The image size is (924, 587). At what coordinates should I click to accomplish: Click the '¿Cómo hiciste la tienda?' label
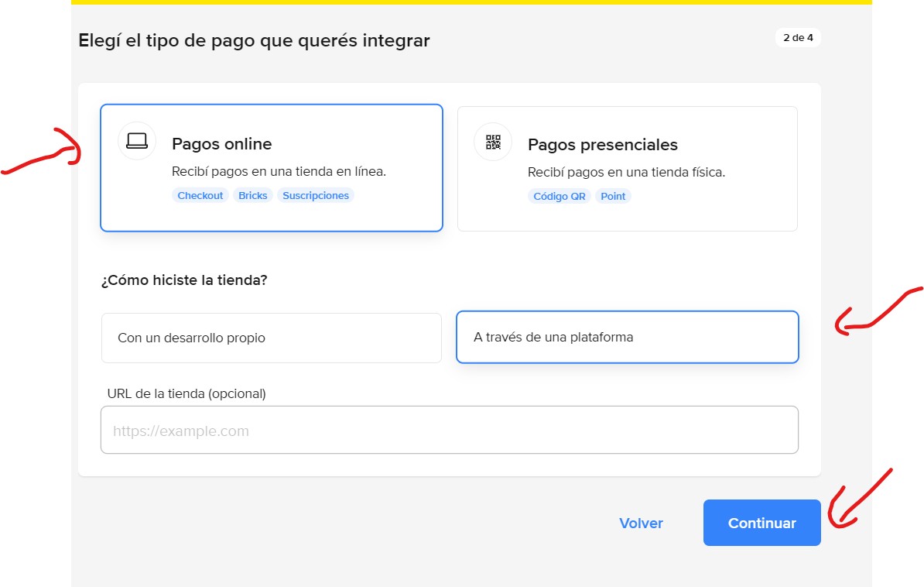click(184, 280)
